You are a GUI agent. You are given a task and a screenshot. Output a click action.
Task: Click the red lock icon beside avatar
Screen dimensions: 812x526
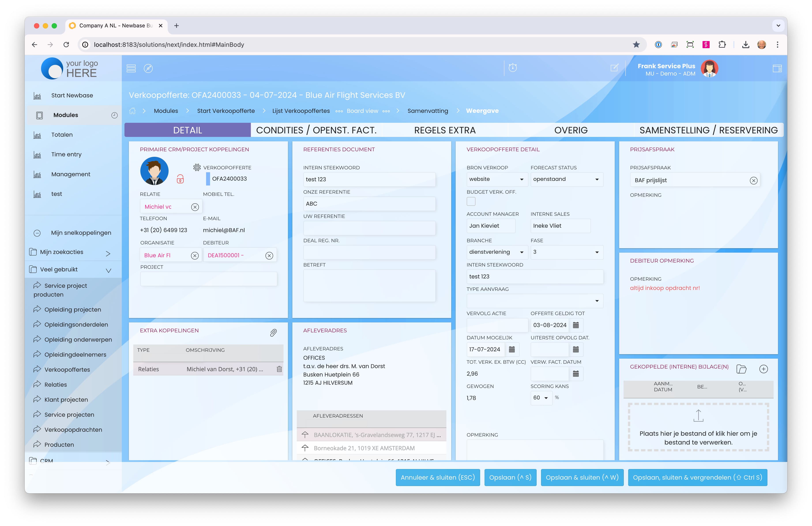[x=180, y=179]
